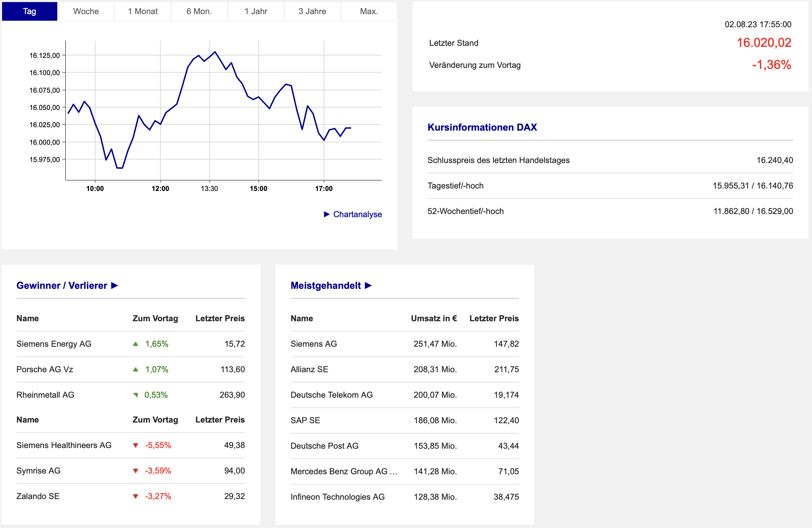Click the arrow icon beside Meistgehandelt
Viewport: 812px width, 528px height.
[368, 286]
